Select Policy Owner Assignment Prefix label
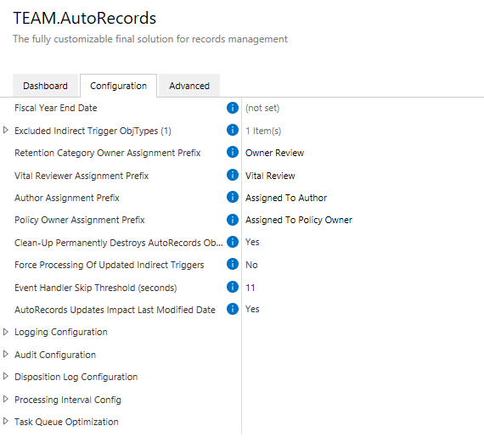This screenshot has height=448, width=484. (80, 220)
